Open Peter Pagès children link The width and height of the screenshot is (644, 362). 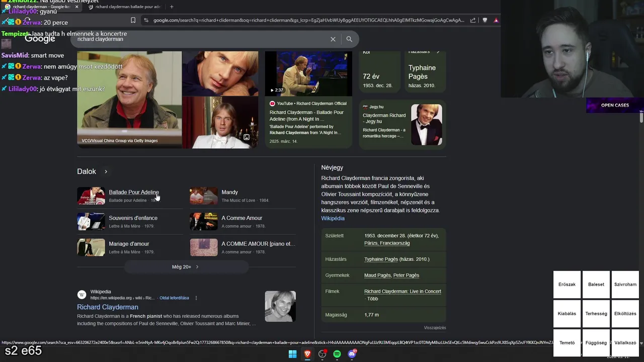click(406, 275)
